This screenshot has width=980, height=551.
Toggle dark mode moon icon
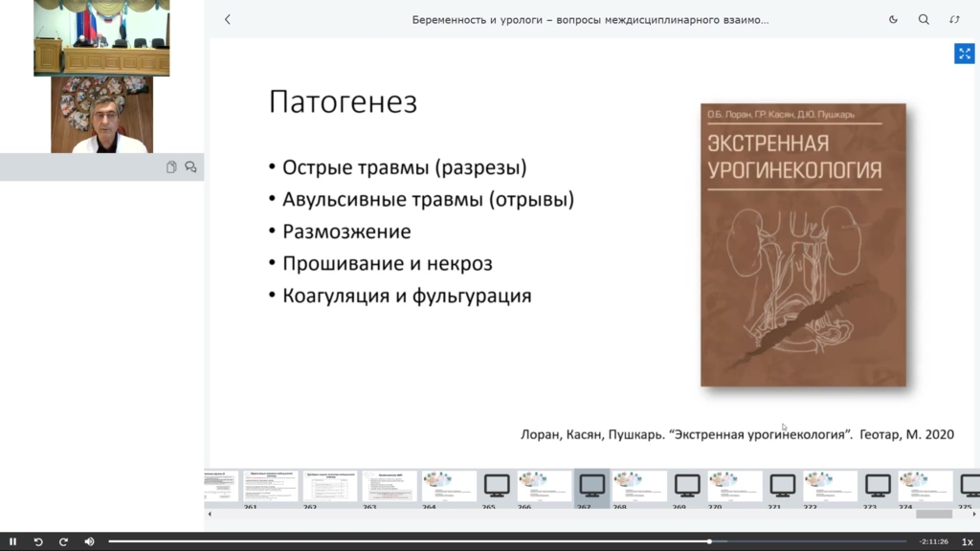pyautogui.click(x=893, y=19)
